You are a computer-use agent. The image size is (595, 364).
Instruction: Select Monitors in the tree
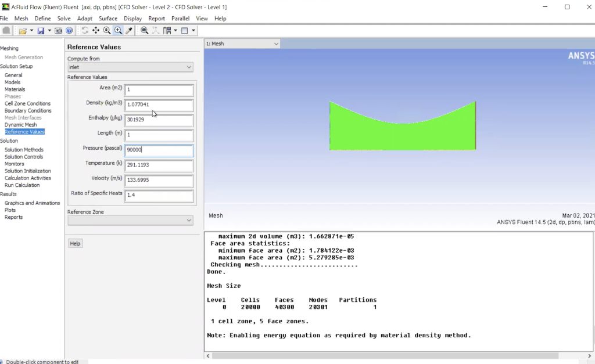[14, 164]
